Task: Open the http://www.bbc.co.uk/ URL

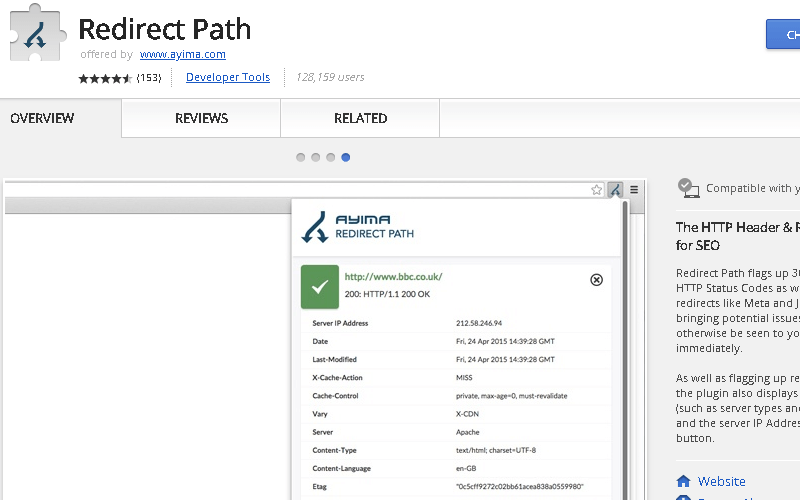Action: (393, 277)
